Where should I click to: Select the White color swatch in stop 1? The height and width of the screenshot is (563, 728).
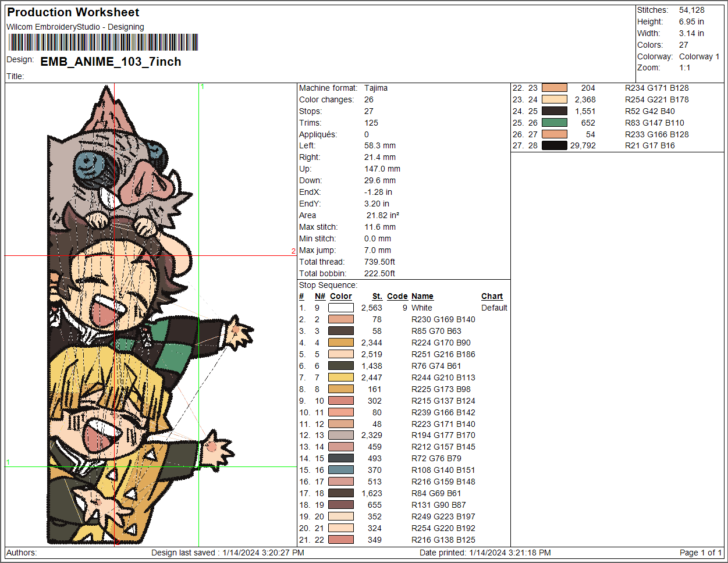point(341,308)
